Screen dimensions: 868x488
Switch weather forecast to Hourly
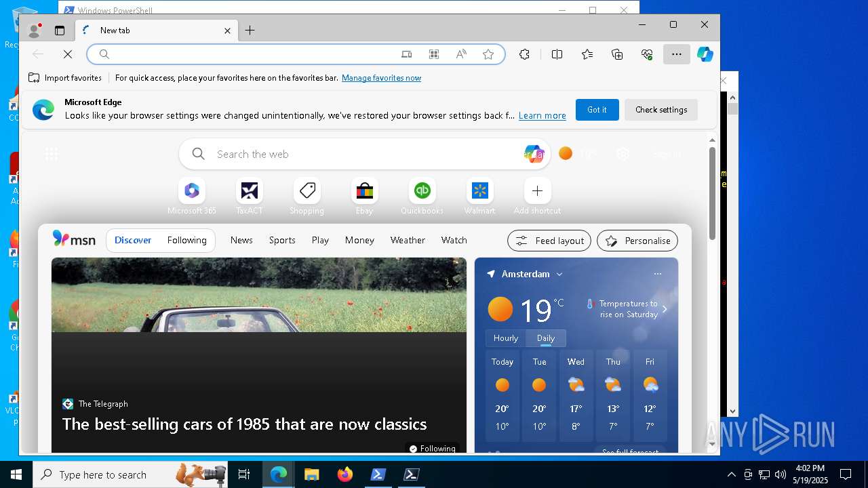[x=506, y=338]
